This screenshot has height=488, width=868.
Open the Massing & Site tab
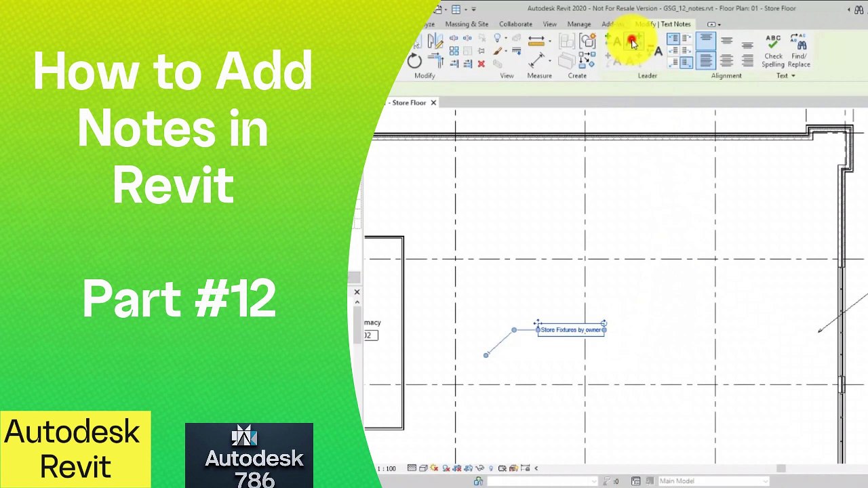point(467,24)
